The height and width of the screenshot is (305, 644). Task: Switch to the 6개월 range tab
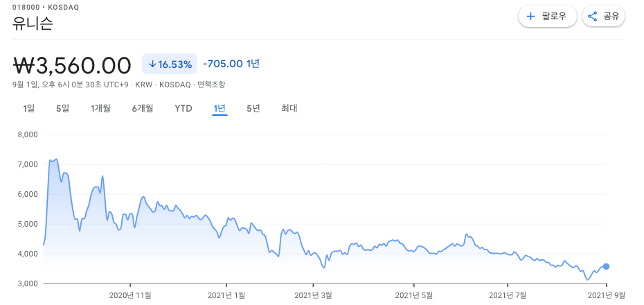143,109
